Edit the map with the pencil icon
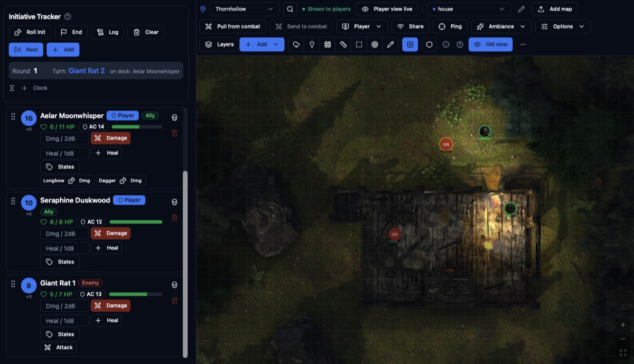This screenshot has height=364, width=634. [521, 9]
